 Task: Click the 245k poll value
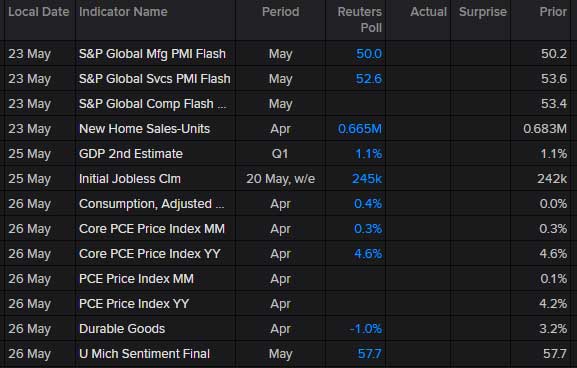tap(367, 179)
